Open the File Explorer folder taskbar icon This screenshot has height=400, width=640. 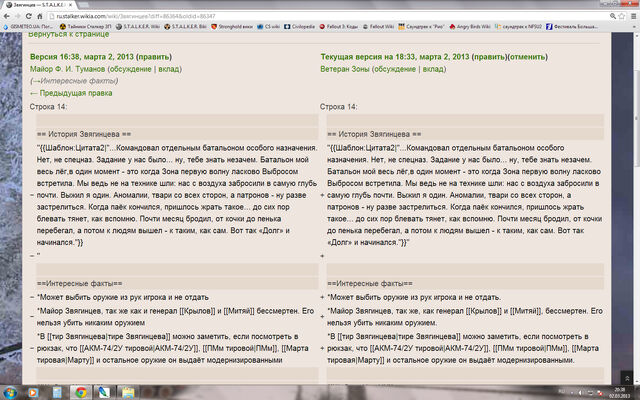pyautogui.click(x=128, y=393)
